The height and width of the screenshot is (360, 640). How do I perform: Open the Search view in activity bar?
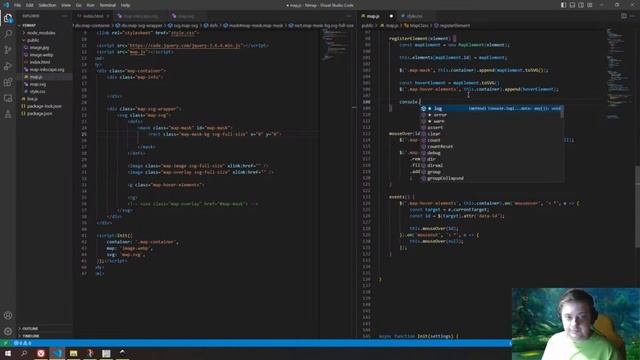click(x=8, y=34)
